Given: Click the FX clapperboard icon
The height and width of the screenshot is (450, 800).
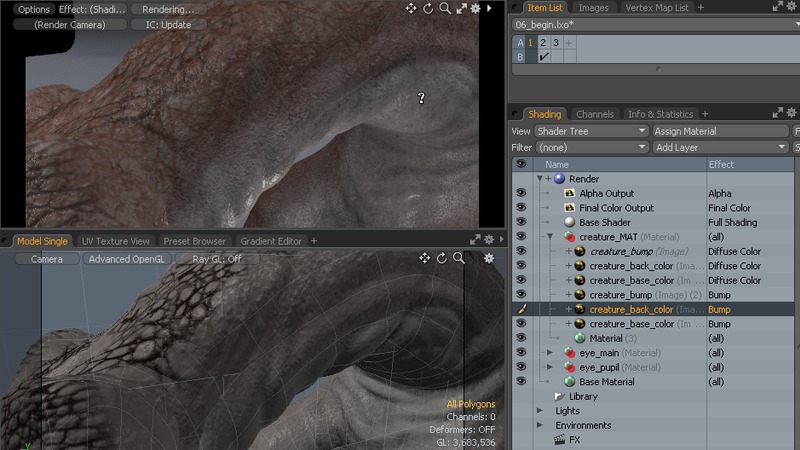Looking at the screenshot, I should click(560, 439).
